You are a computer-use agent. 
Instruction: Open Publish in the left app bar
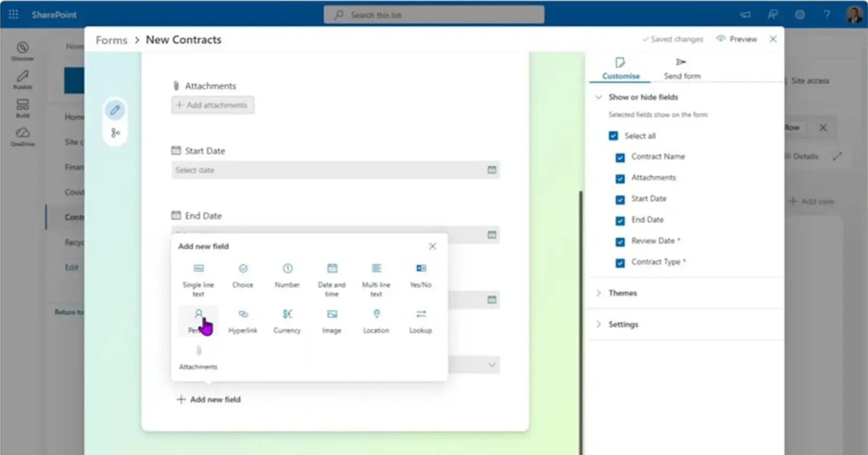[22, 80]
